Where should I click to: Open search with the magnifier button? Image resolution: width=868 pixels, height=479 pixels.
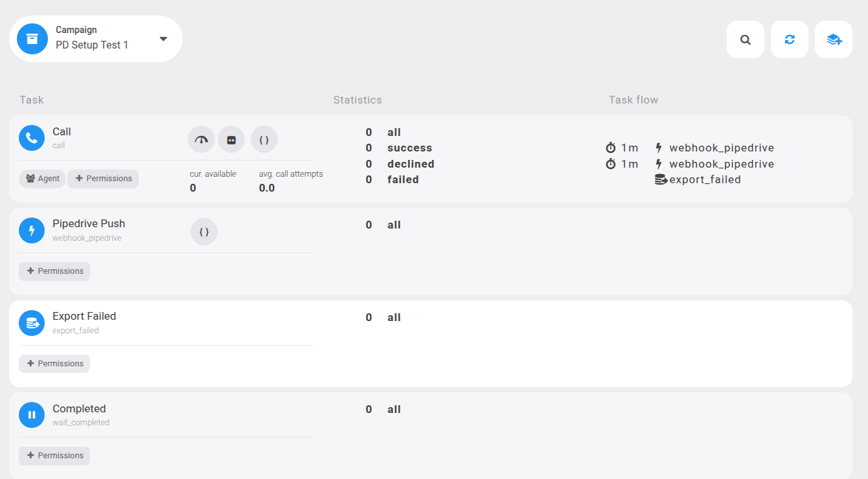746,39
